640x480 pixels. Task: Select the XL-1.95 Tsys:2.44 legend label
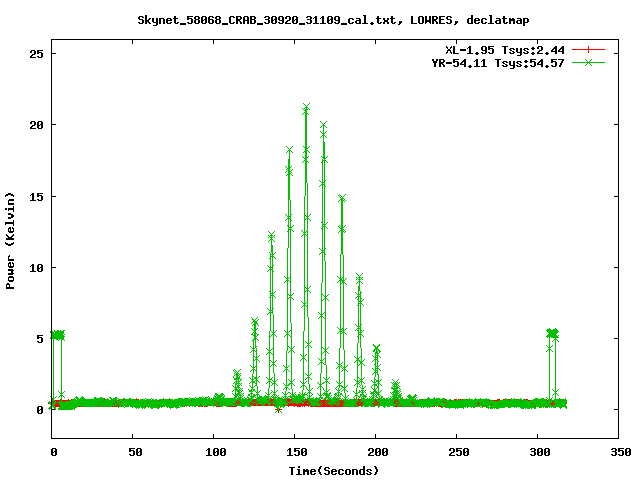(505, 50)
